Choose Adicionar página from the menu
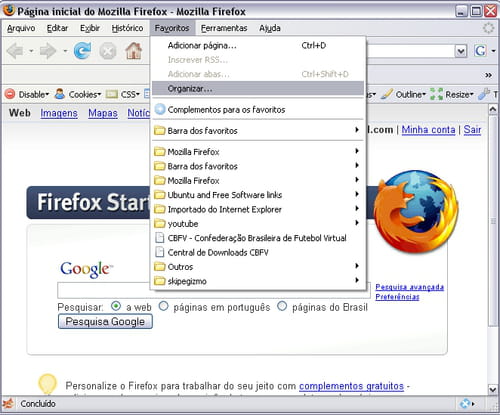Screen dimensions: 500x415 coord(258,45)
